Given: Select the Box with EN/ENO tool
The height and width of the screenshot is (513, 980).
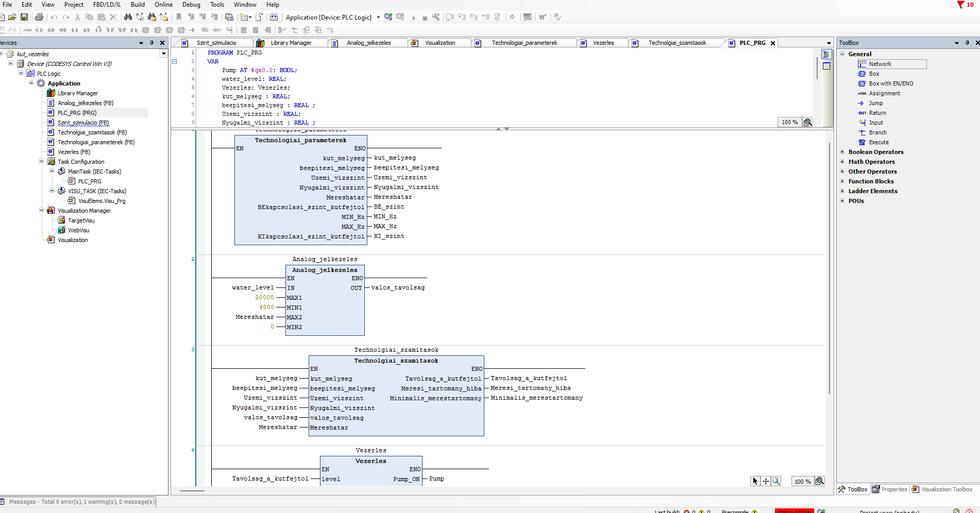Looking at the screenshot, I should [x=890, y=83].
